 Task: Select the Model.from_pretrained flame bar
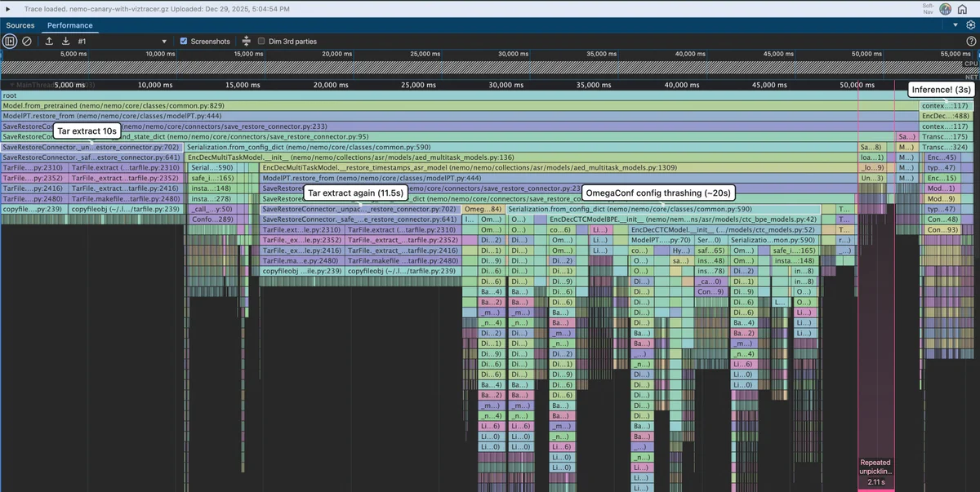pyautogui.click(x=459, y=106)
